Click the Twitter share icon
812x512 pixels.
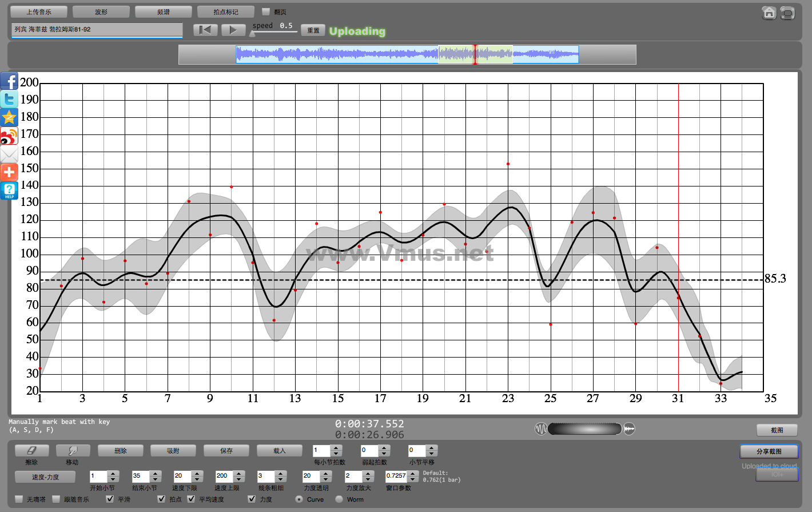[9, 99]
